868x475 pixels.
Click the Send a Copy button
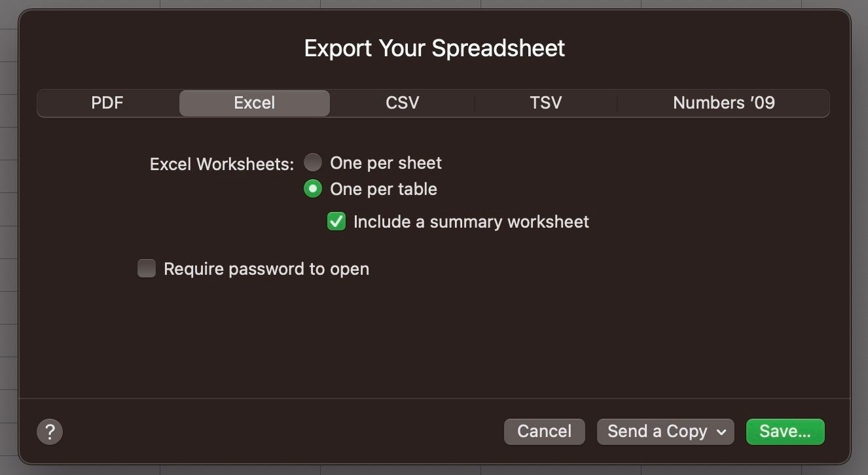(665, 432)
